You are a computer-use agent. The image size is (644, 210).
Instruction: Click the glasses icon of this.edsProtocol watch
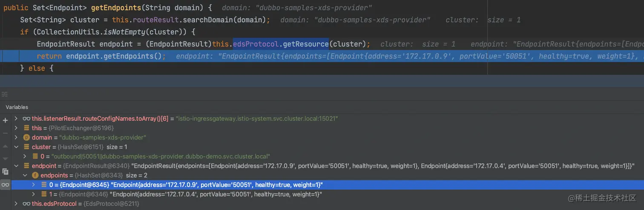26,204
